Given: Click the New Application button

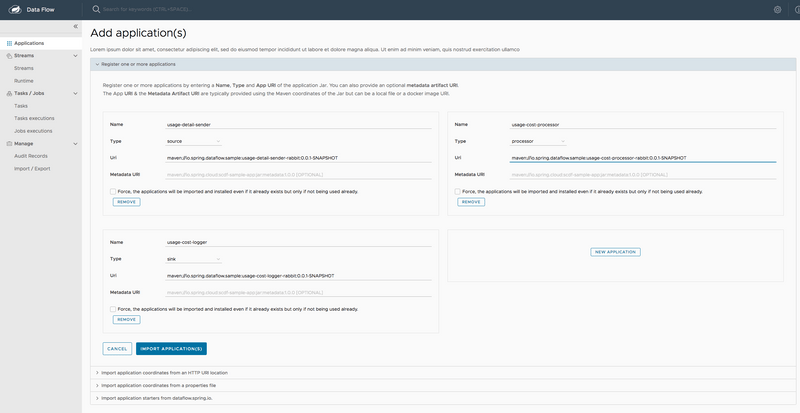Looking at the screenshot, I should click(x=615, y=252).
